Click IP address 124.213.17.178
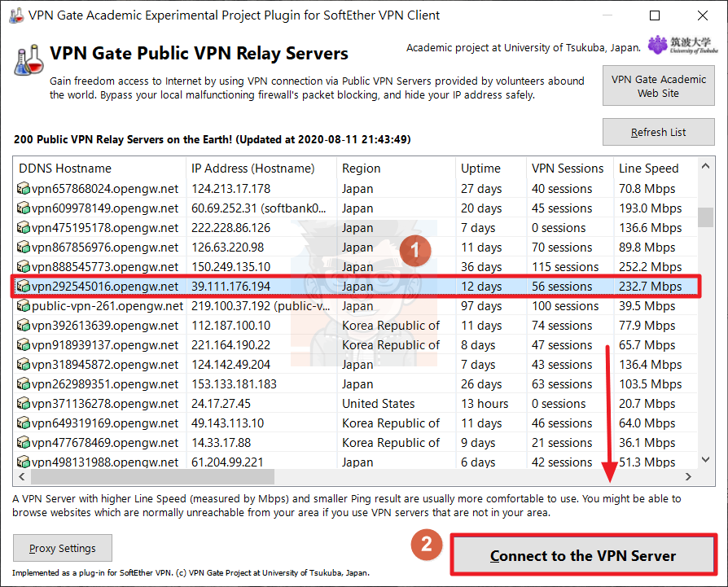Viewport: 728px width, 587px height. click(x=230, y=189)
